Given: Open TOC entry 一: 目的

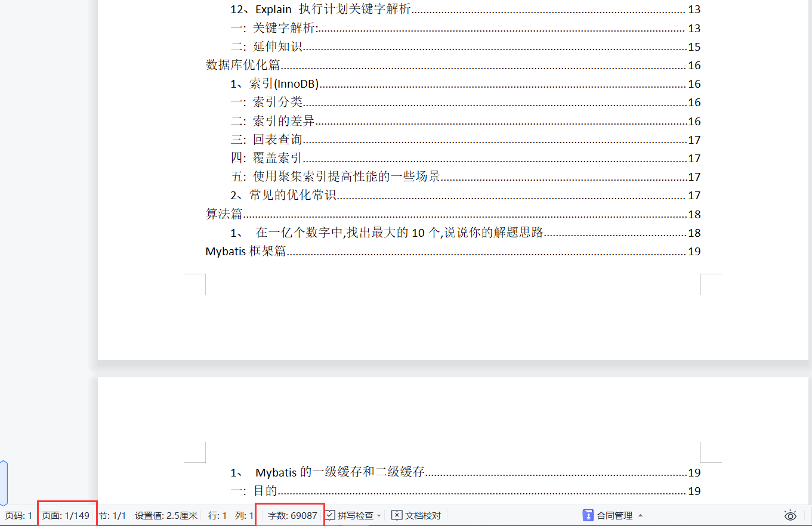Looking at the screenshot, I should pos(465,491).
